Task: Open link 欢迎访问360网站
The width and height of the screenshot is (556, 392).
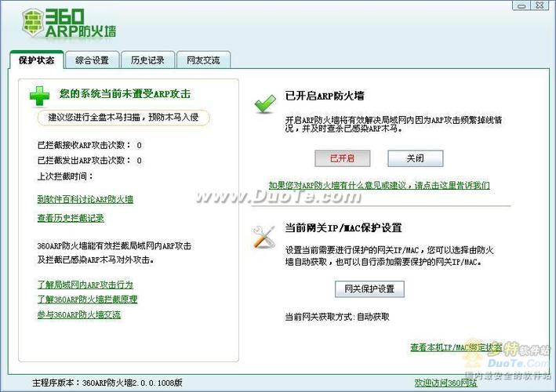Action: [445, 383]
